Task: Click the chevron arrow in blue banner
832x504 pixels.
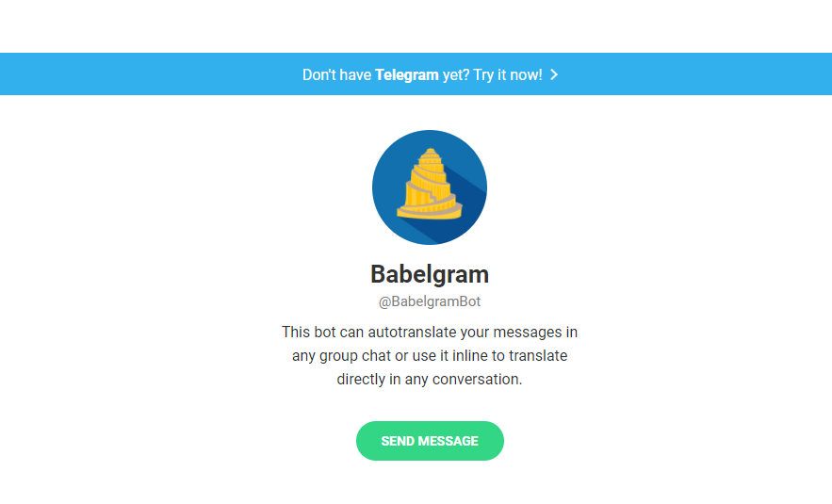Action: pos(554,74)
